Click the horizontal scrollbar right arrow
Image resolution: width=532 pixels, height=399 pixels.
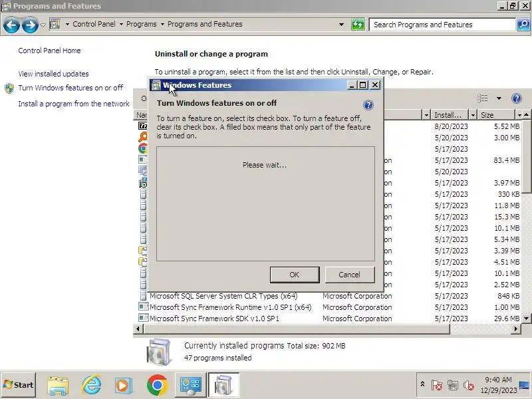click(516, 329)
